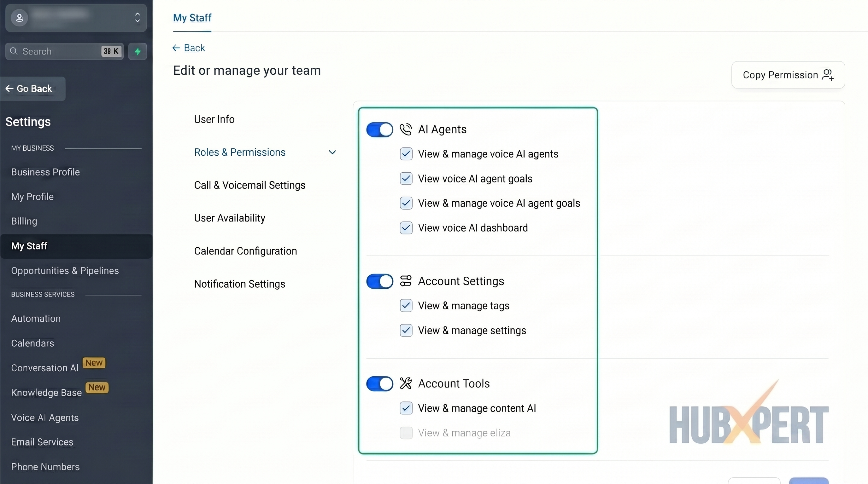868x484 pixels.
Task: Toggle the Account Tools switch
Action: click(380, 384)
